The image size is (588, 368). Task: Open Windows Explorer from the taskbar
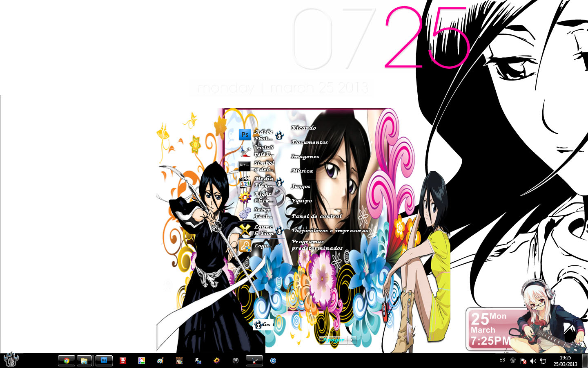[85, 361]
